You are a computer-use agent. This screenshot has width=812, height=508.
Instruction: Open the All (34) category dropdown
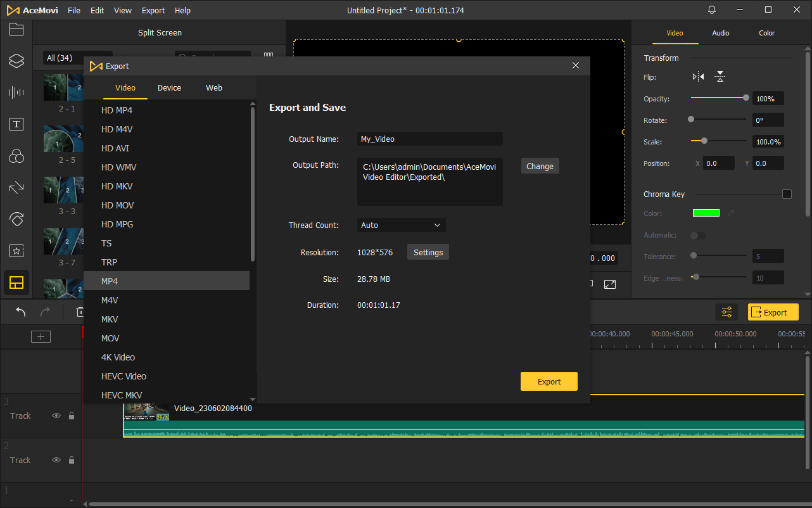pyautogui.click(x=77, y=58)
